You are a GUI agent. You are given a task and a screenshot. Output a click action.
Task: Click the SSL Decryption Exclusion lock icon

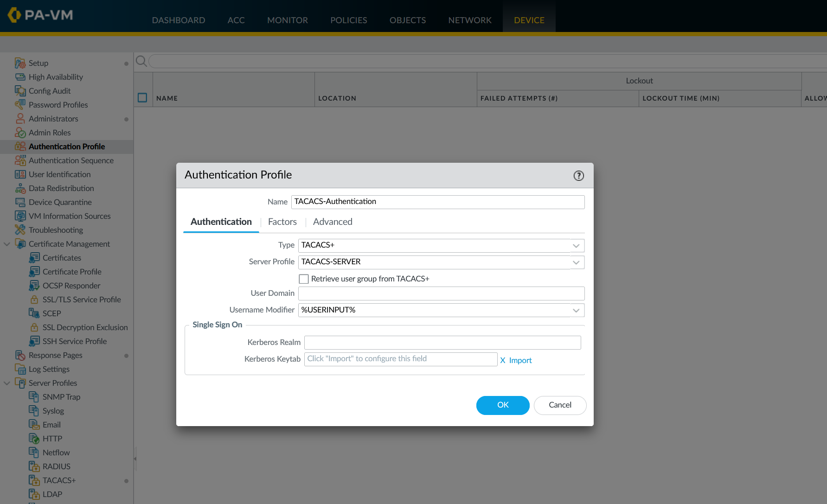pos(34,327)
